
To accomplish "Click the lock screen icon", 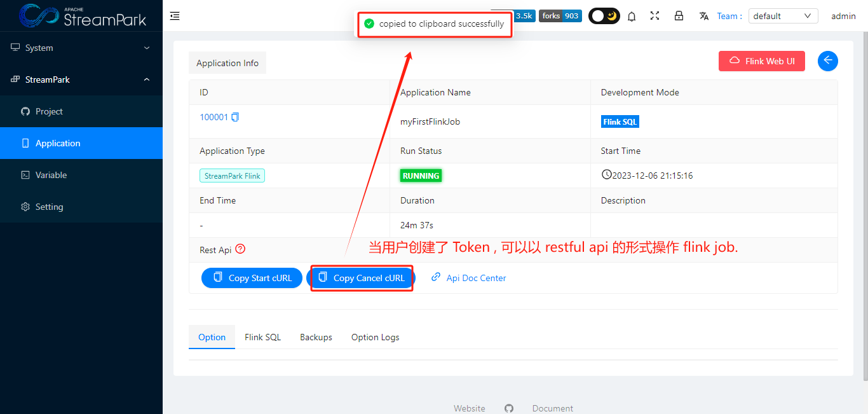I will point(679,15).
